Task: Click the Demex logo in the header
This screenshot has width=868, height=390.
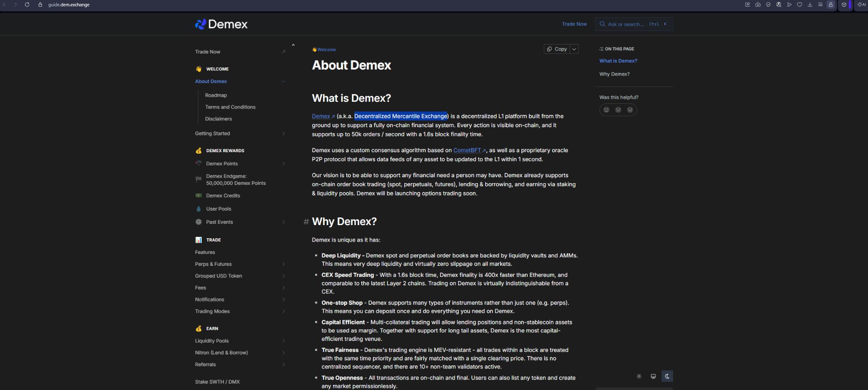Action: (221, 24)
